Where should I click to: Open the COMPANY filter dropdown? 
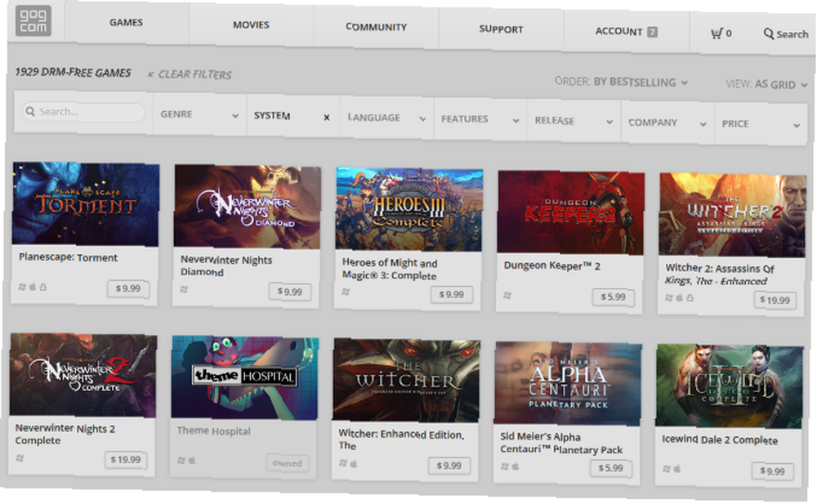[667, 123]
